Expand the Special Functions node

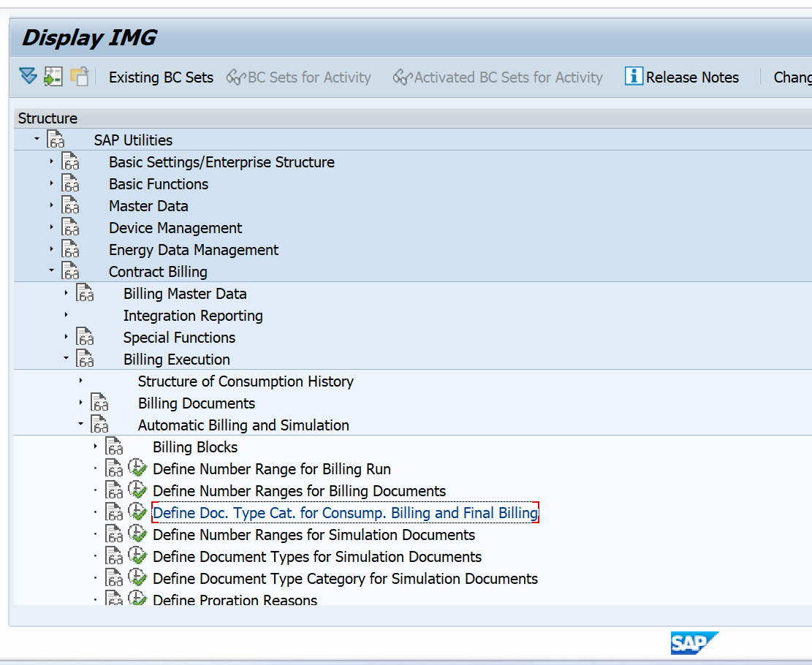pyautogui.click(x=66, y=336)
